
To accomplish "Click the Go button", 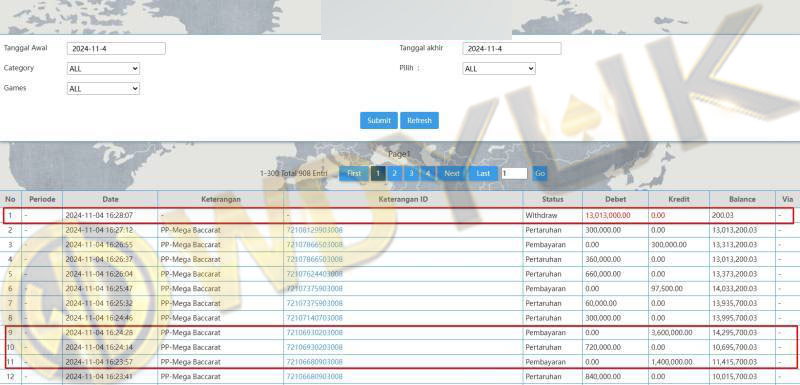I will coord(540,173).
